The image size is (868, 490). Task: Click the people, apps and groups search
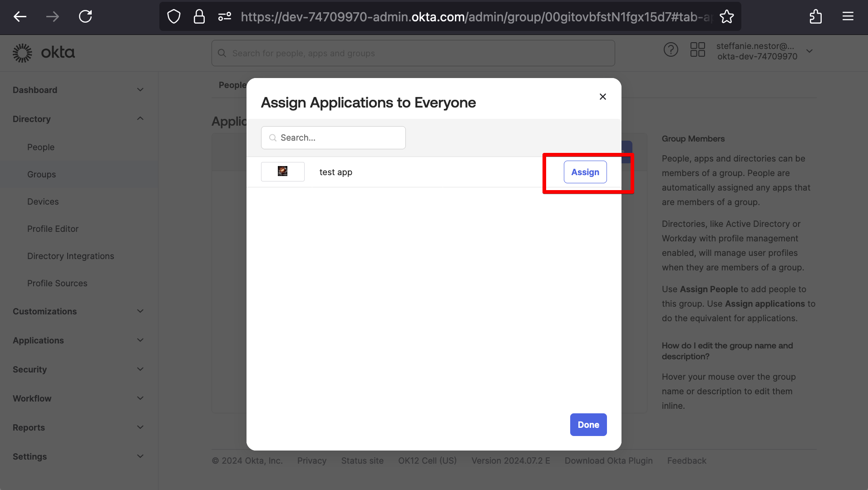point(413,53)
